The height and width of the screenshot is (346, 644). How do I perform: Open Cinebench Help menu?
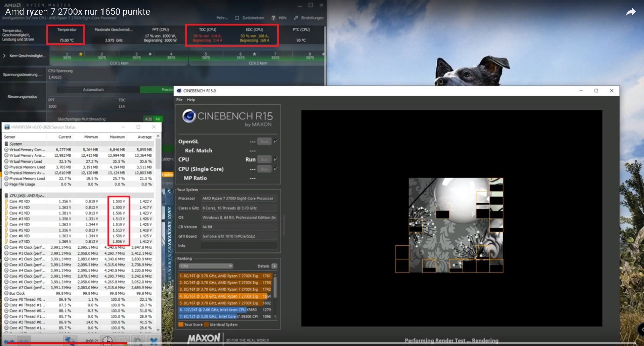[x=191, y=100]
